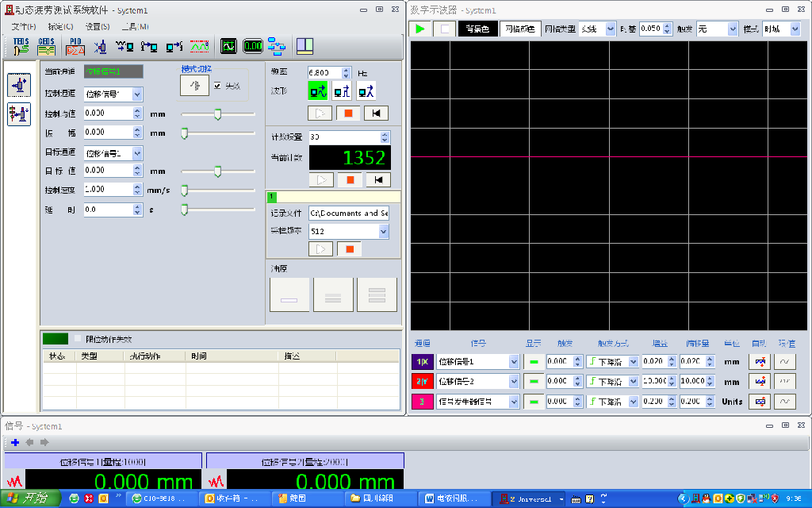
Task: Open the 标定(C) menu
Action: [60, 26]
